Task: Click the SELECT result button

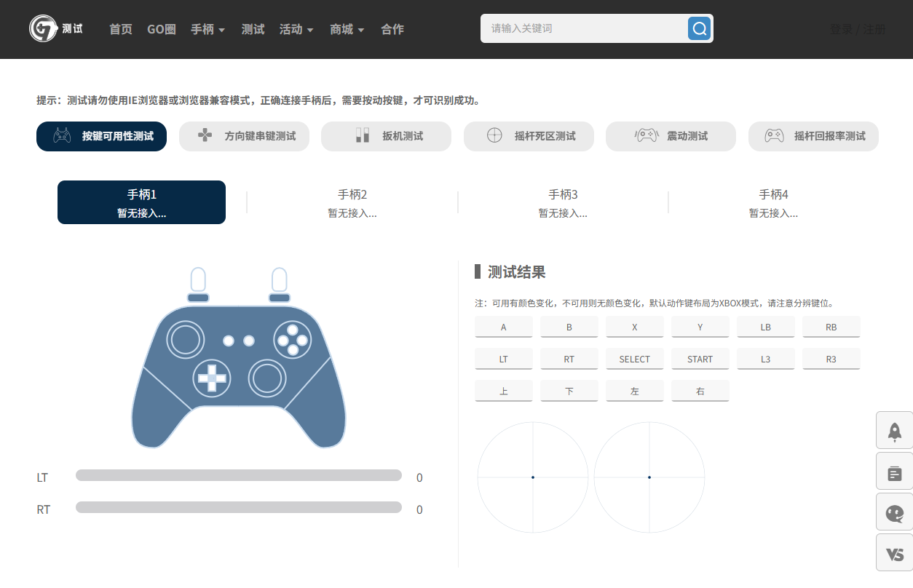Action: click(x=635, y=359)
